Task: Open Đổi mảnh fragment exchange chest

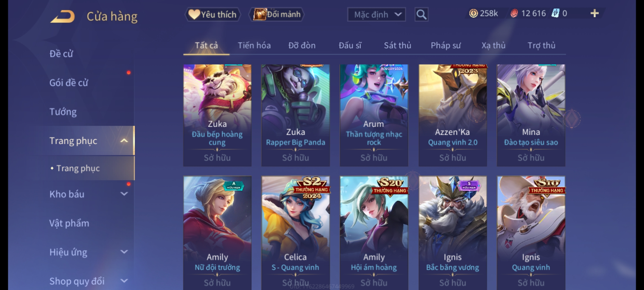Action: pyautogui.click(x=277, y=15)
